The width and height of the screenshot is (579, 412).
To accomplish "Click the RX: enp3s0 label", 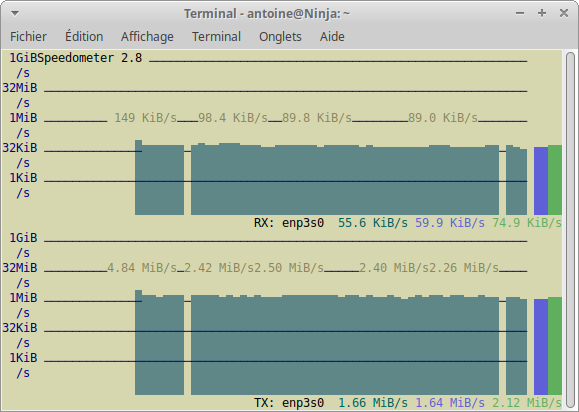I will coord(289,223).
